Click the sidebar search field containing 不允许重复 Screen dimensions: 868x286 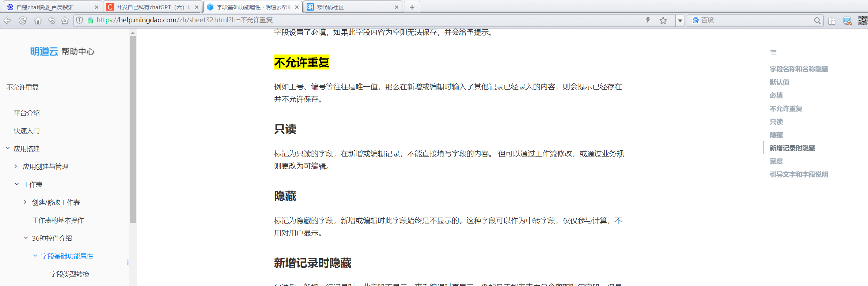click(x=65, y=87)
